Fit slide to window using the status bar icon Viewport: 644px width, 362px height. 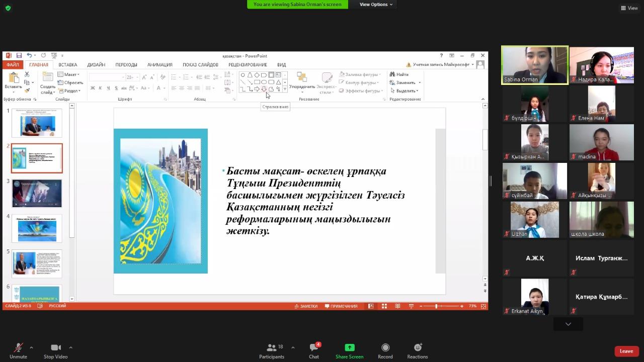tap(484, 306)
